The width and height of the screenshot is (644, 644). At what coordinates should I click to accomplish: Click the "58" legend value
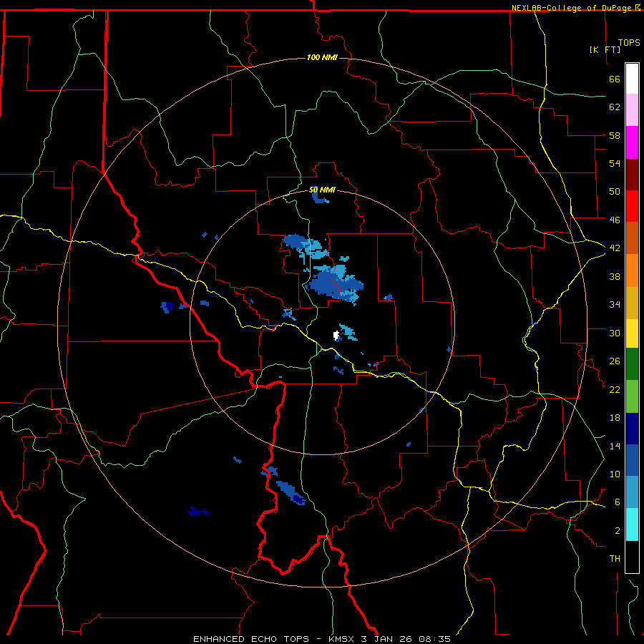[615, 135]
